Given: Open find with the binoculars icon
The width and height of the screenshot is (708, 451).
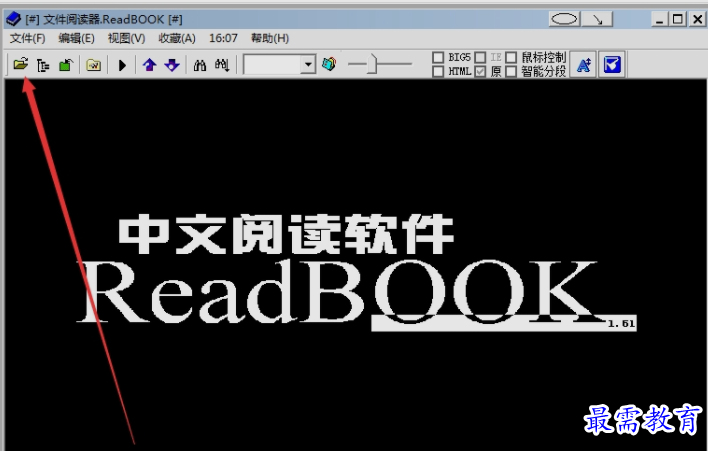Looking at the screenshot, I should click(200, 65).
